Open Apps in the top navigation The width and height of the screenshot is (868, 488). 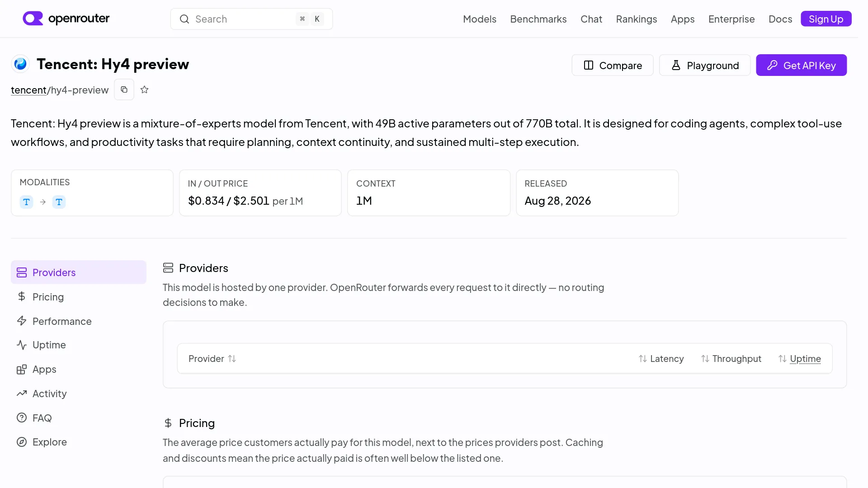[x=682, y=19]
